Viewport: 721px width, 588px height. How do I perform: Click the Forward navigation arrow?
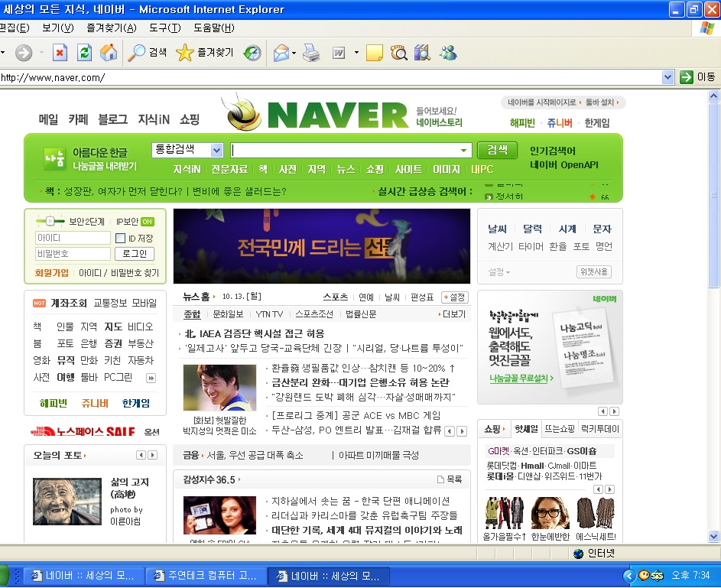pyautogui.click(x=24, y=53)
